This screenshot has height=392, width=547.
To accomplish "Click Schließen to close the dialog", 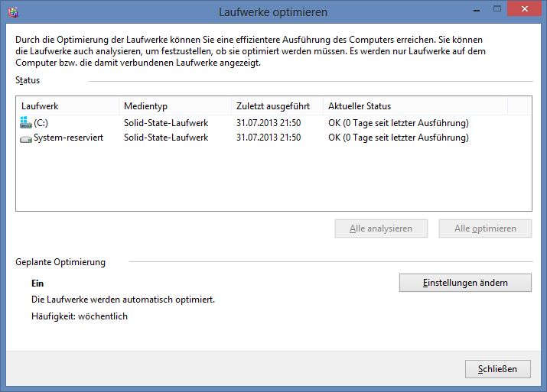I will tap(498, 369).
